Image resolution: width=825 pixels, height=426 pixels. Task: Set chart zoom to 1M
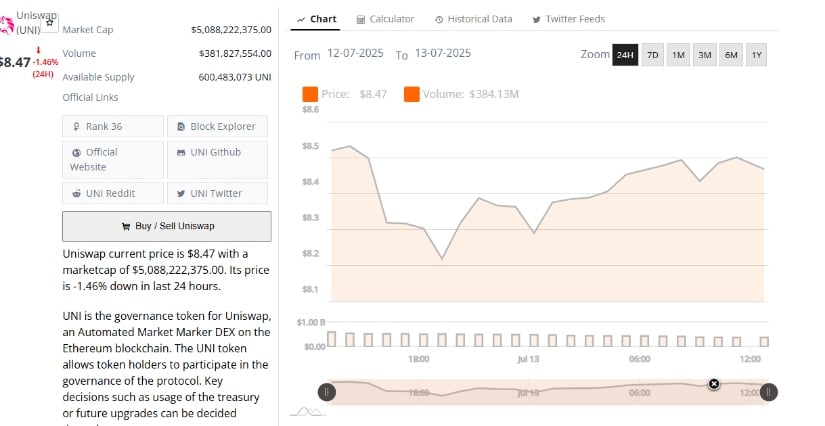click(x=679, y=54)
